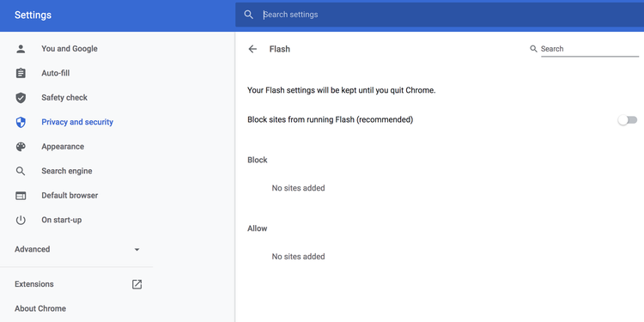Focus the Search settings field
The height and width of the screenshot is (322, 644).
(x=440, y=15)
